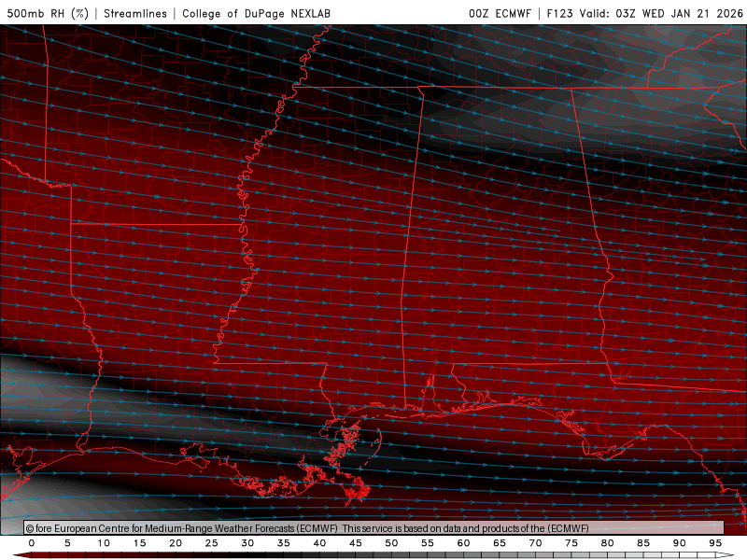Select the "50" legend number
This screenshot has width=747, height=560.
coord(391,543)
